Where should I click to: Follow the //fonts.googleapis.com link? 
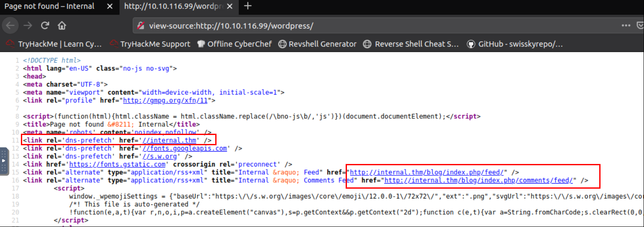184,148
